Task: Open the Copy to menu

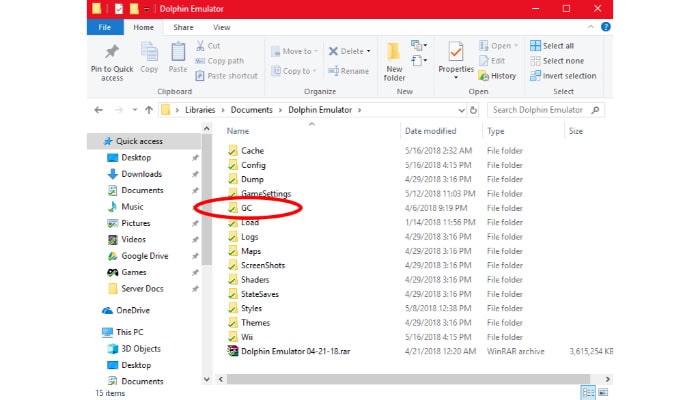Action: pyautogui.click(x=295, y=71)
